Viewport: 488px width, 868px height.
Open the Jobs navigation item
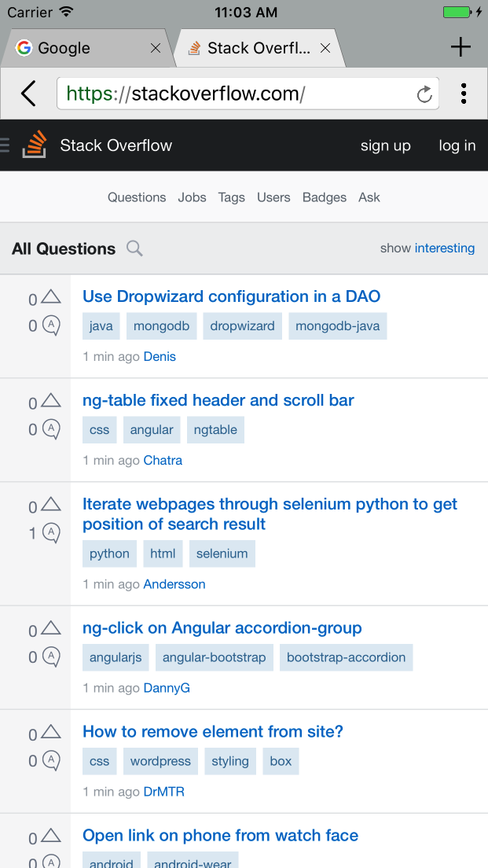coord(192,197)
